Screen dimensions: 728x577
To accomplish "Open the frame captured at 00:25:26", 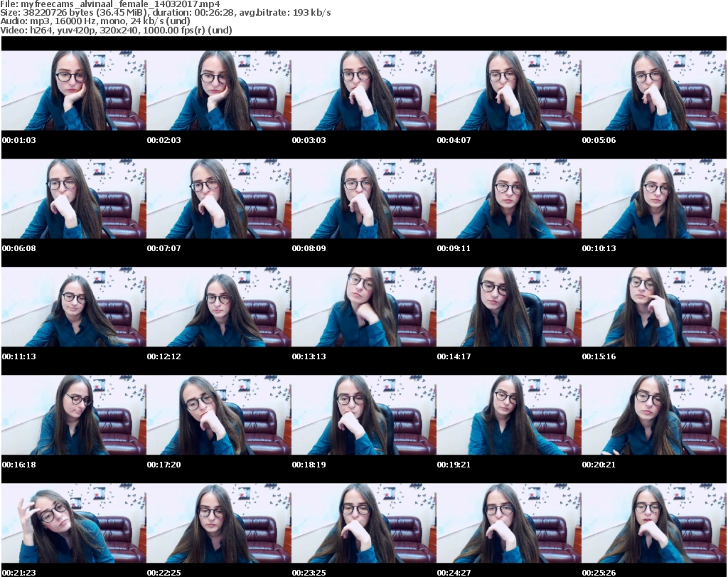I will tap(654, 523).
